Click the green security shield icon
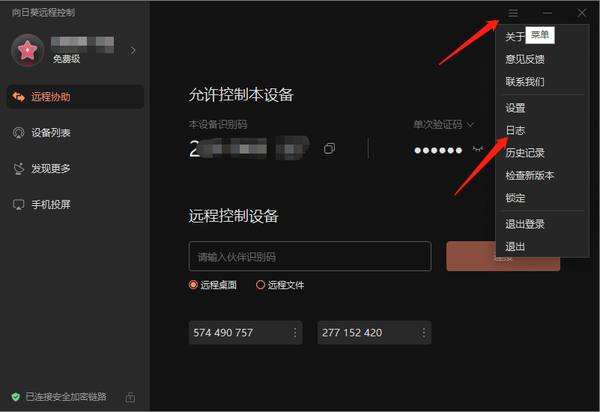Screen dimensions: 600x412 pos(16,397)
